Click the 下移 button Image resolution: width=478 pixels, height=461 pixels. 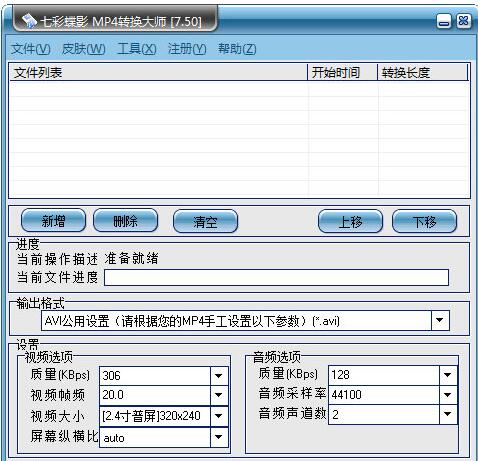[x=424, y=221]
